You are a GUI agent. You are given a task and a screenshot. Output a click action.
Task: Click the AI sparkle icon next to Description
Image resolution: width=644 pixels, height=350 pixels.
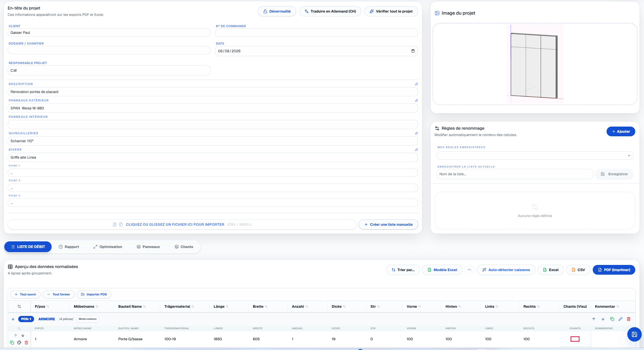click(417, 84)
